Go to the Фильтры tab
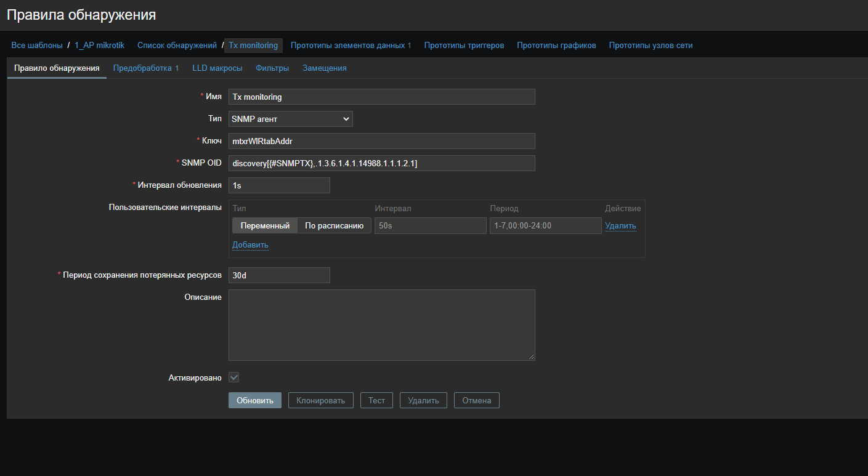This screenshot has height=476, width=868. [x=272, y=68]
